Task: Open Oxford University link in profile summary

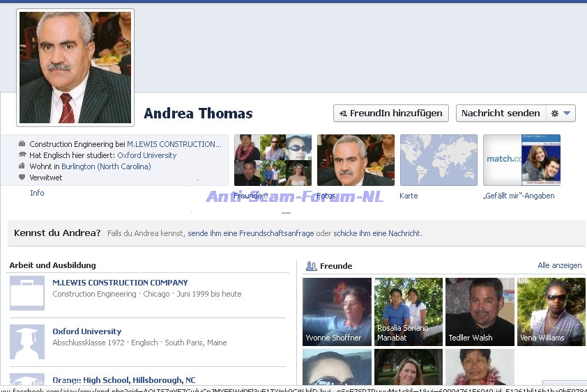Action: pyautogui.click(x=146, y=155)
